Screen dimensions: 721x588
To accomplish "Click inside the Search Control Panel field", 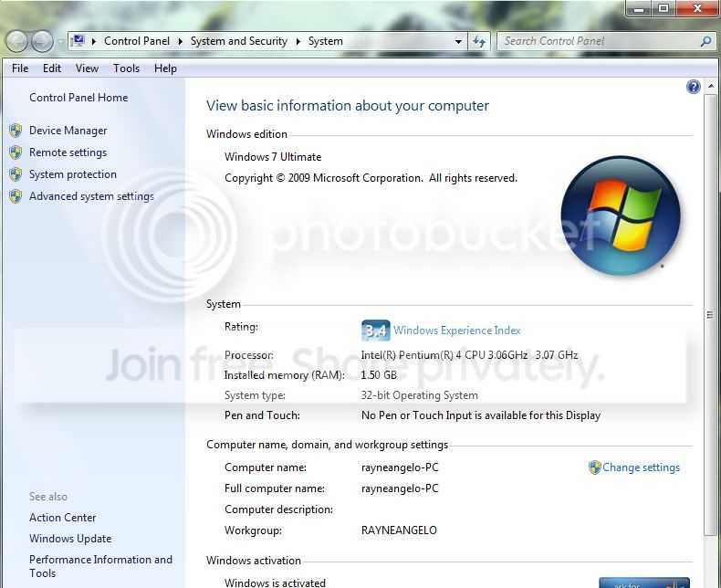I will [600, 41].
